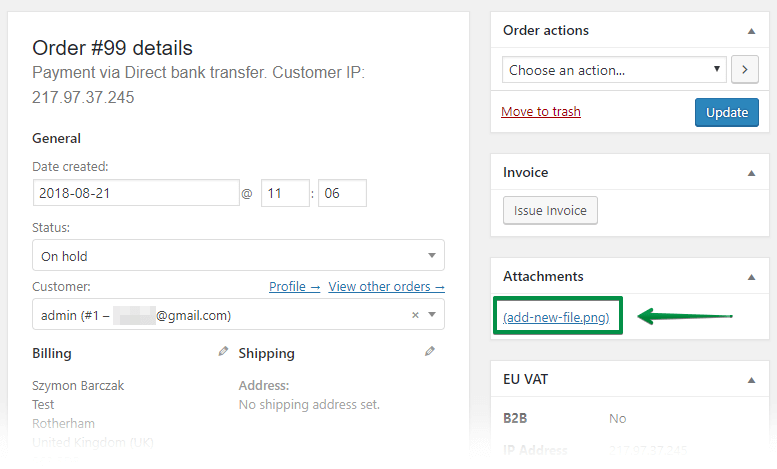
Task: Move the order to trash
Action: point(541,112)
